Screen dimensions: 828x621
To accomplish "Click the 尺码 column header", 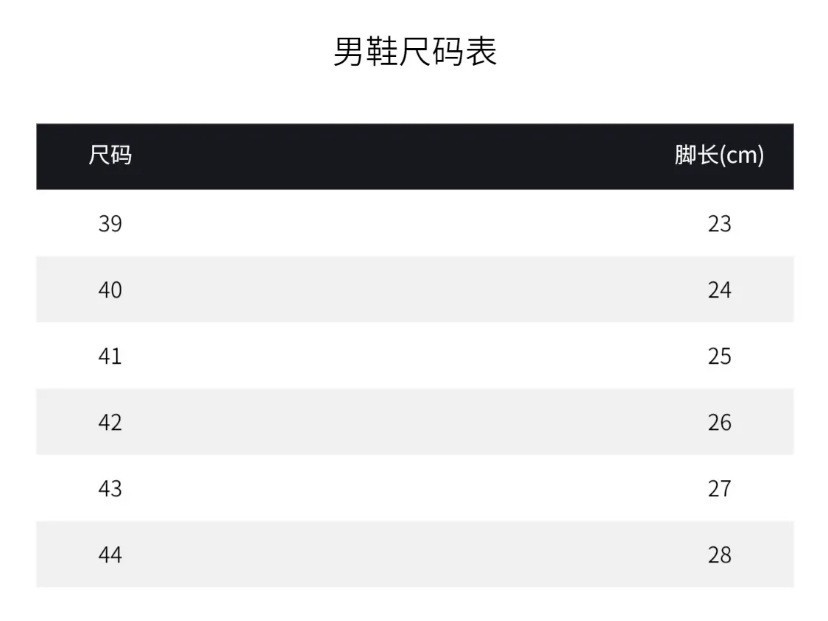I will coord(110,156).
